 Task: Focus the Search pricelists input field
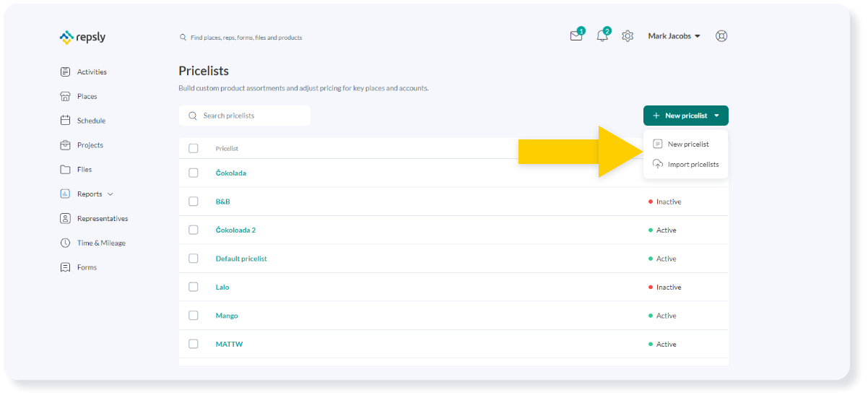(x=245, y=116)
